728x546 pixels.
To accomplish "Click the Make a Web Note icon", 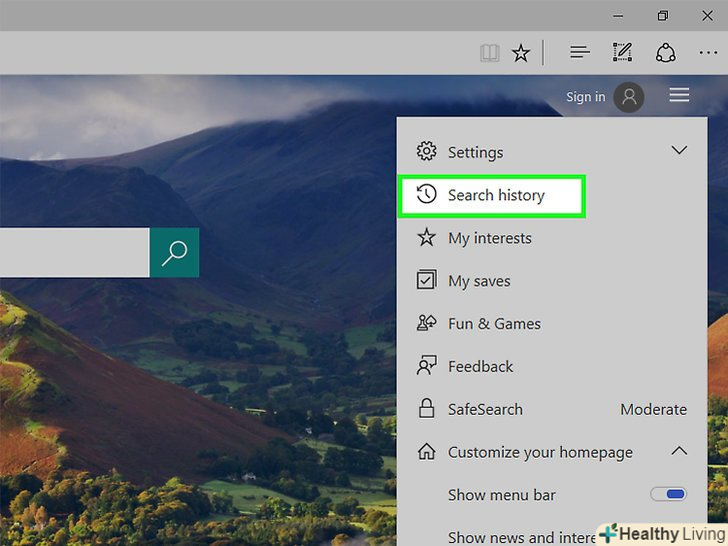I will pos(622,53).
